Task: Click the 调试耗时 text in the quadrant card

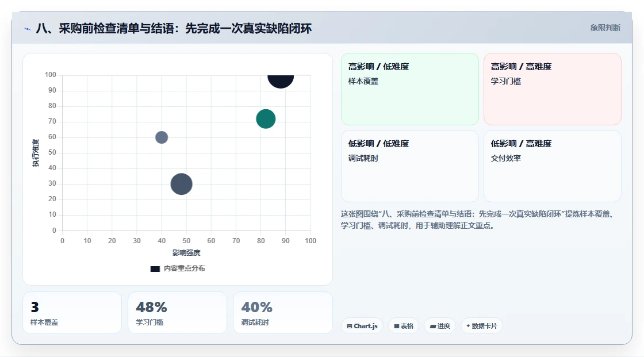Action: 363,158
